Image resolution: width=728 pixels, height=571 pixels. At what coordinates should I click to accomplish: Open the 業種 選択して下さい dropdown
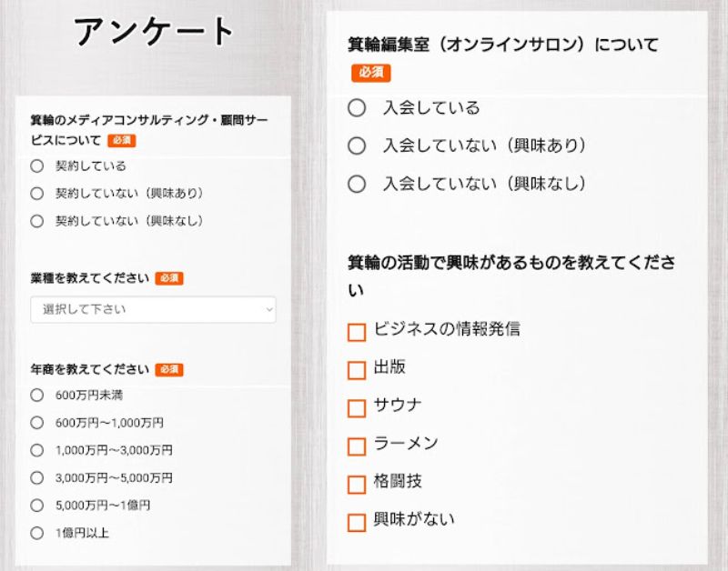click(x=152, y=310)
